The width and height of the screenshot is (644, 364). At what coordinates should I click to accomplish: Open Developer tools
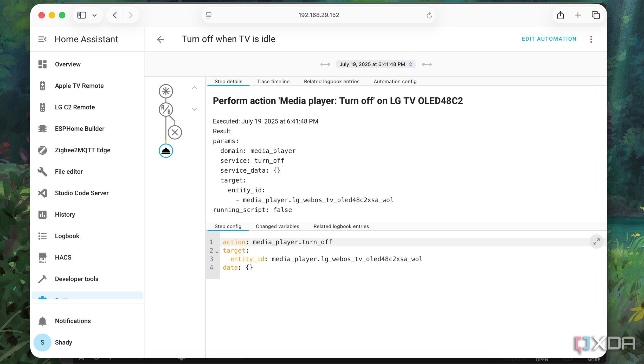point(87,279)
